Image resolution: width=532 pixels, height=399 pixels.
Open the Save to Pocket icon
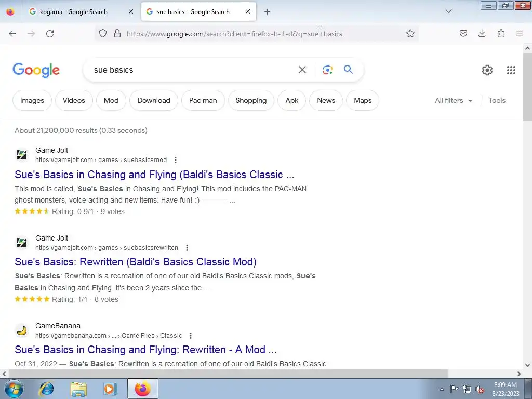point(463,33)
